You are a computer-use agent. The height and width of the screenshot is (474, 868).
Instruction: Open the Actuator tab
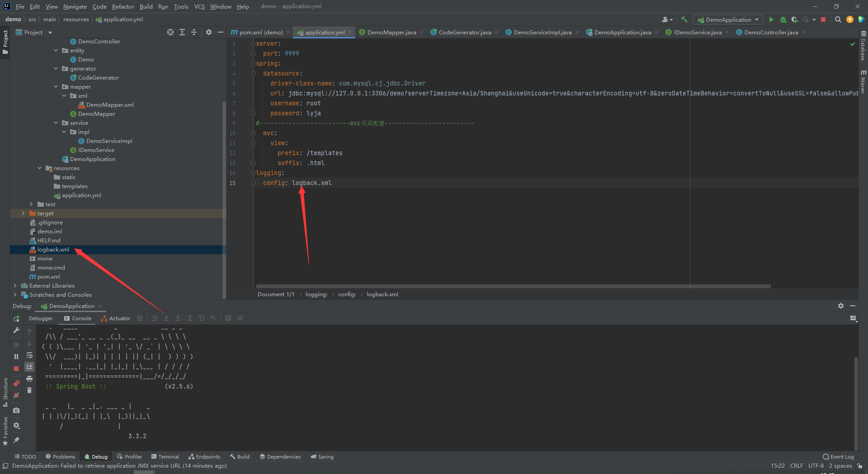click(116, 318)
